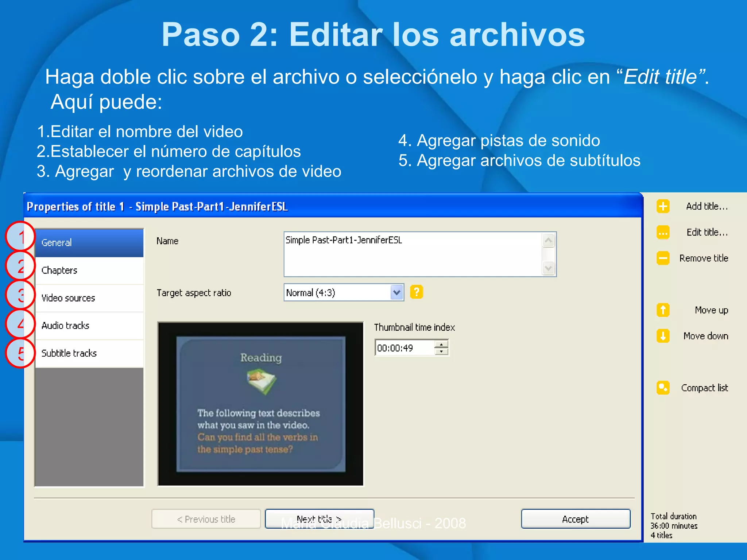Click the Accept button

[x=576, y=519]
